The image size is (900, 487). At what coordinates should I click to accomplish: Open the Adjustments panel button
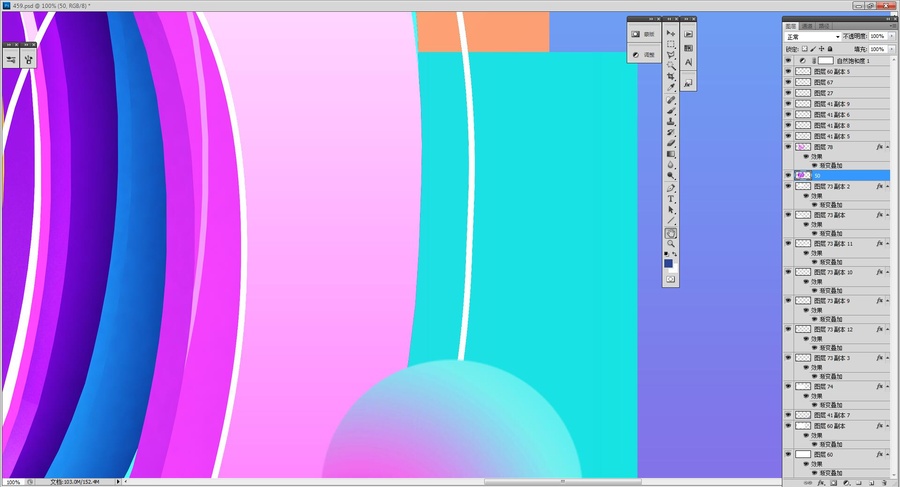(x=643, y=55)
